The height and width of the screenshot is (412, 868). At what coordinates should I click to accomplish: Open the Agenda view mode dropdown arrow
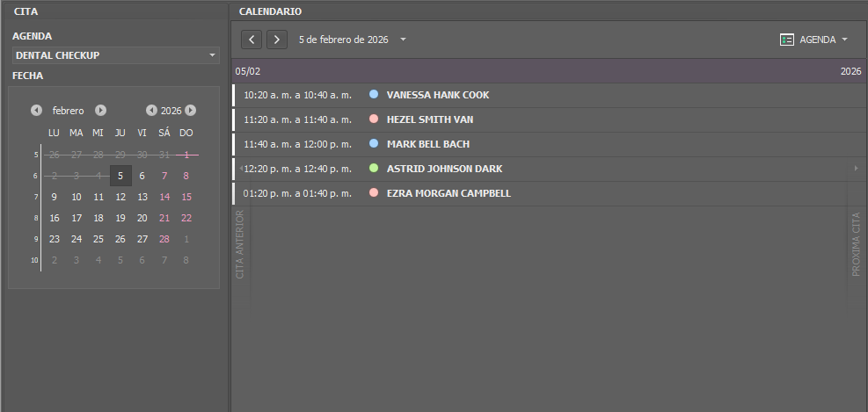coord(844,40)
